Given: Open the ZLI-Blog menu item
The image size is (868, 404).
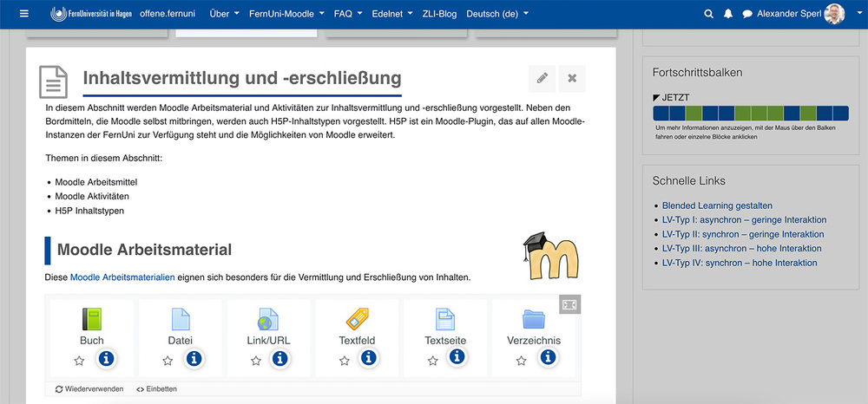Looking at the screenshot, I should point(439,14).
